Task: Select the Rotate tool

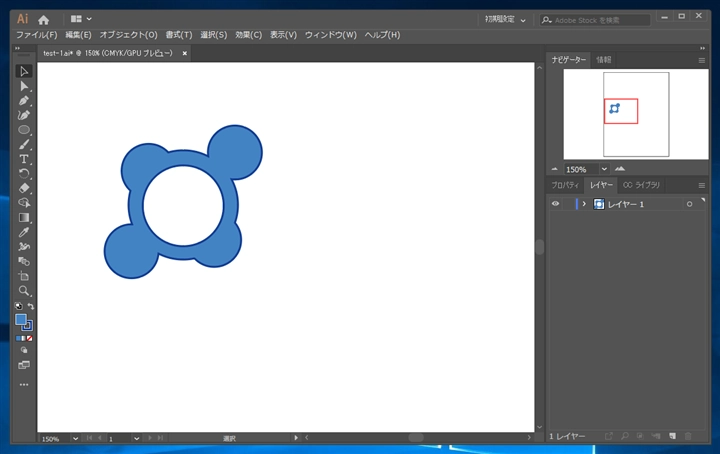Action: [x=24, y=174]
